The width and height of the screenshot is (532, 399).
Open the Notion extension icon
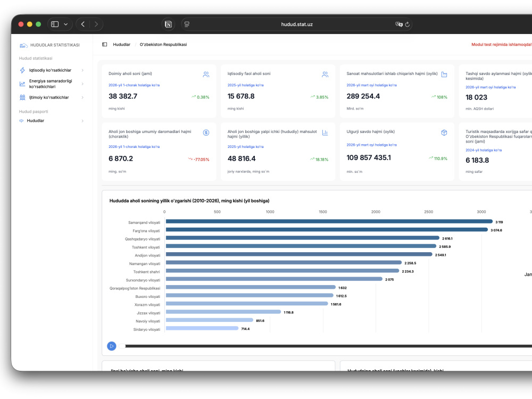(168, 24)
